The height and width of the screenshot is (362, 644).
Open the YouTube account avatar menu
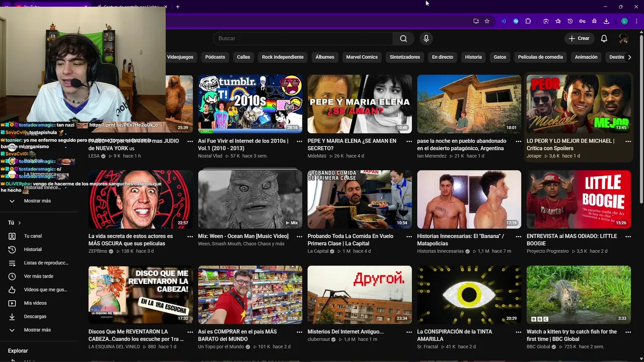point(623,39)
